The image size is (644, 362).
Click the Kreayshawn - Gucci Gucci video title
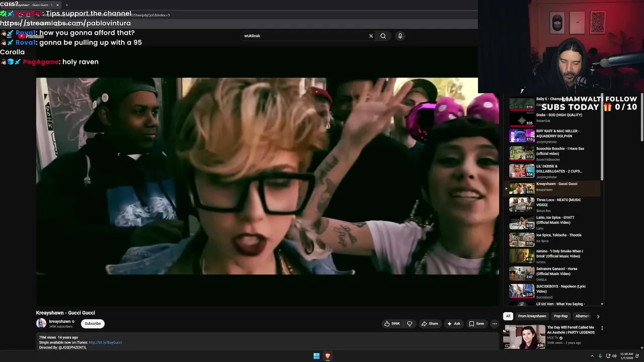coord(65,313)
